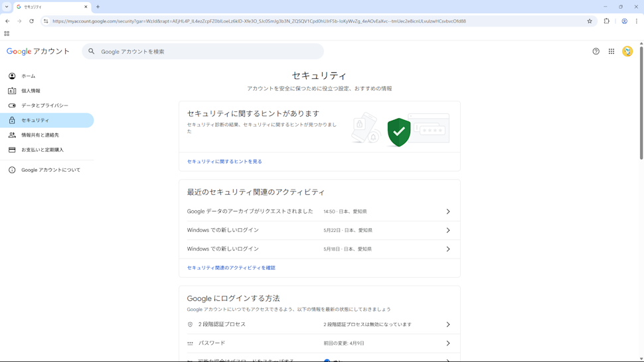Open the 5月18日 Windows login row
Image resolution: width=644 pixels, height=362 pixels.
click(319, 249)
